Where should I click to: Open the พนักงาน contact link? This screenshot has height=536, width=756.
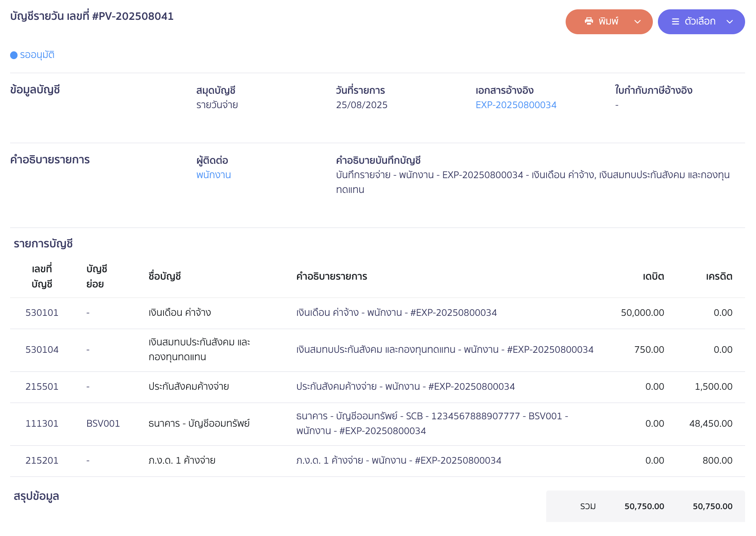(x=213, y=175)
